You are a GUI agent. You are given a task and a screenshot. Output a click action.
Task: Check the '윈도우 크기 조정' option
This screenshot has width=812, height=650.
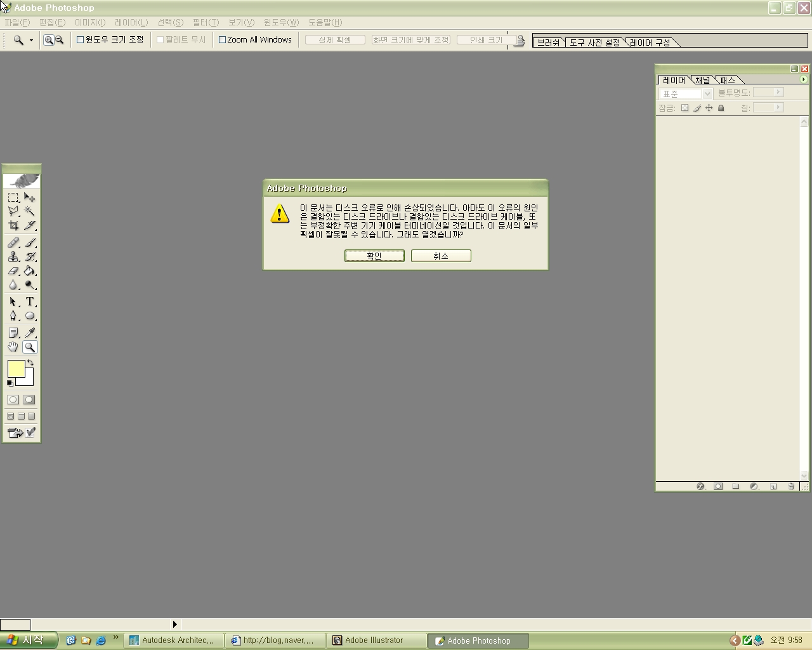coord(81,39)
